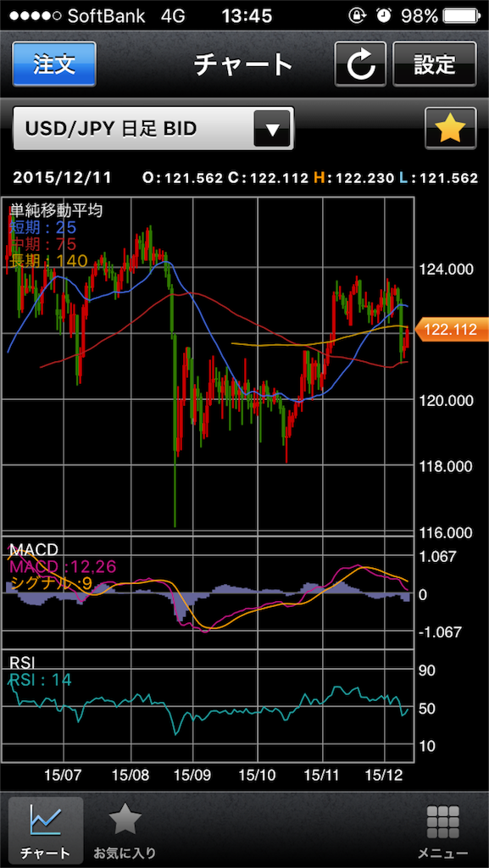
Task: Select the 長期 : 140 moving average label
Action: (x=48, y=260)
